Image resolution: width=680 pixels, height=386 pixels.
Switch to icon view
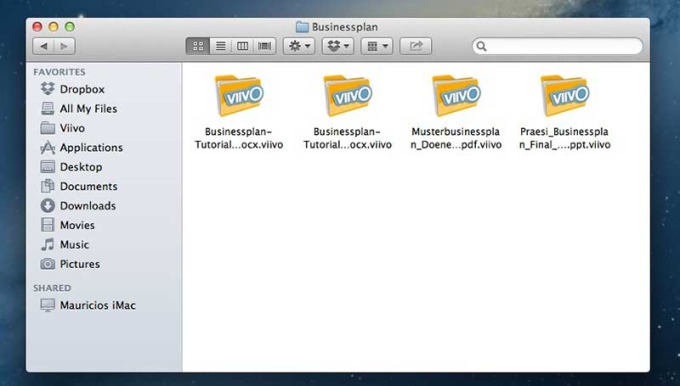coord(198,46)
